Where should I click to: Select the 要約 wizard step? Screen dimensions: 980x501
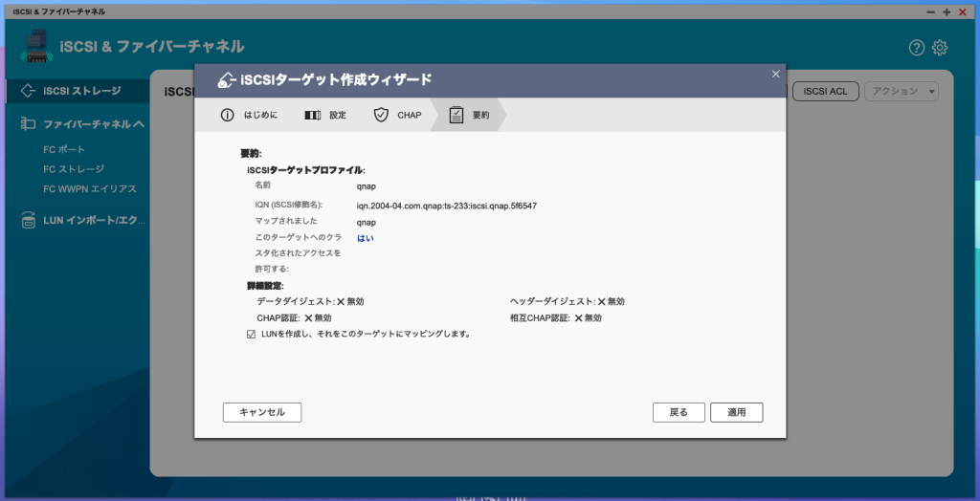point(469,115)
